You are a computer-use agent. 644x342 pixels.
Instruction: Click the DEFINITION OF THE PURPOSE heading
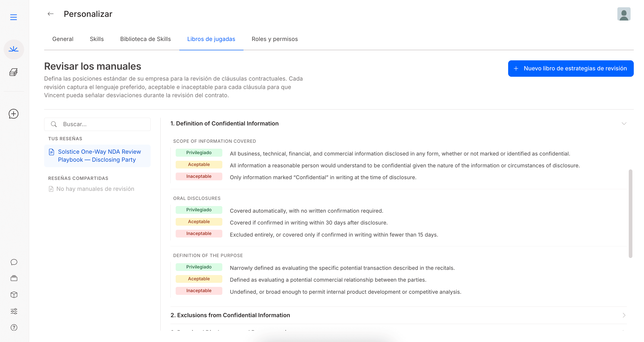pyautogui.click(x=208, y=255)
